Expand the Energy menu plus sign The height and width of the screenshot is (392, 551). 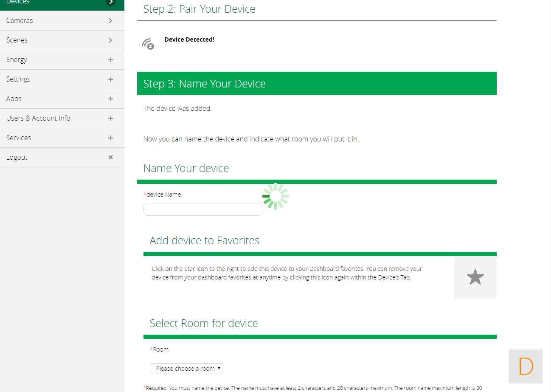[x=110, y=59]
